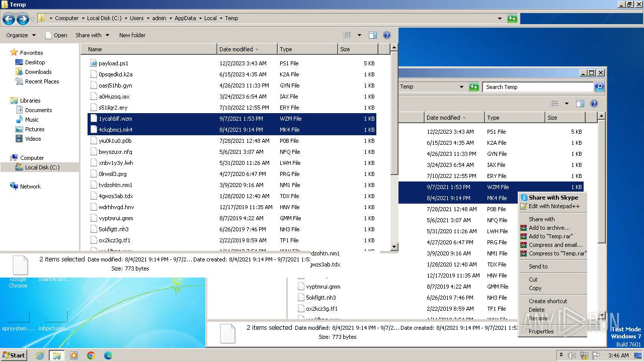The width and height of the screenshot is (644, 362).
Task: Open Internet Explorer from the taskbar
Action: tap(40, 355)
